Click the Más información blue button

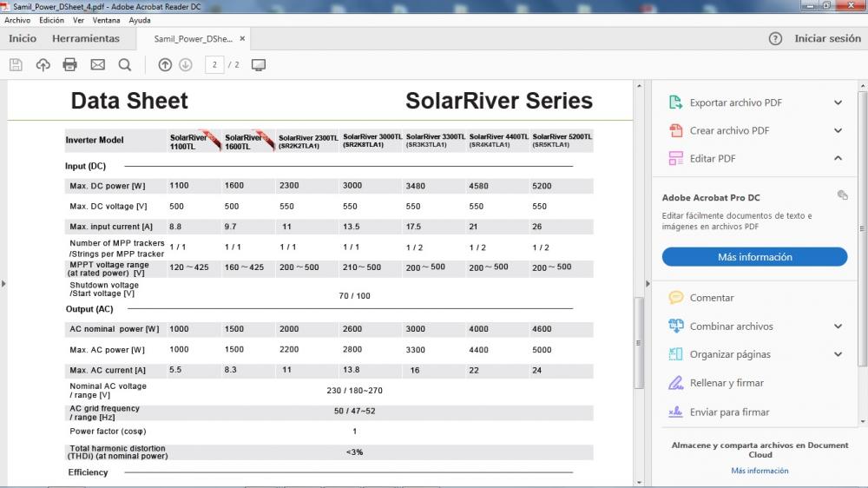[754, 257]
